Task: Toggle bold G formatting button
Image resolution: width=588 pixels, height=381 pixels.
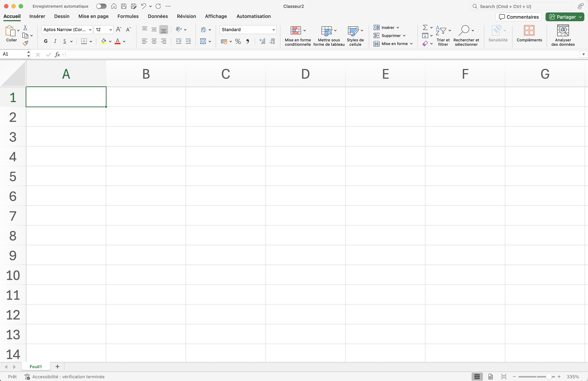Action: pos(46,41)
